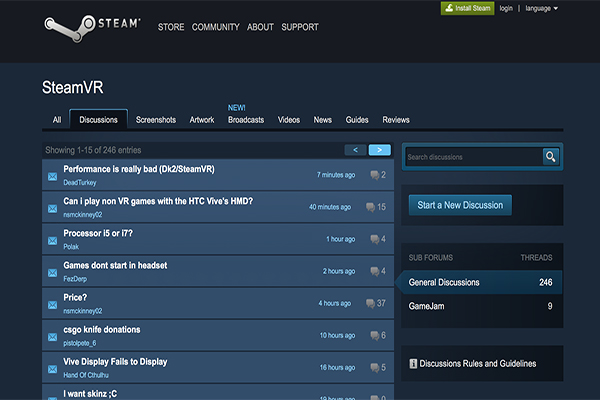Click timestamp 40 minutes ago

[330, 207]
